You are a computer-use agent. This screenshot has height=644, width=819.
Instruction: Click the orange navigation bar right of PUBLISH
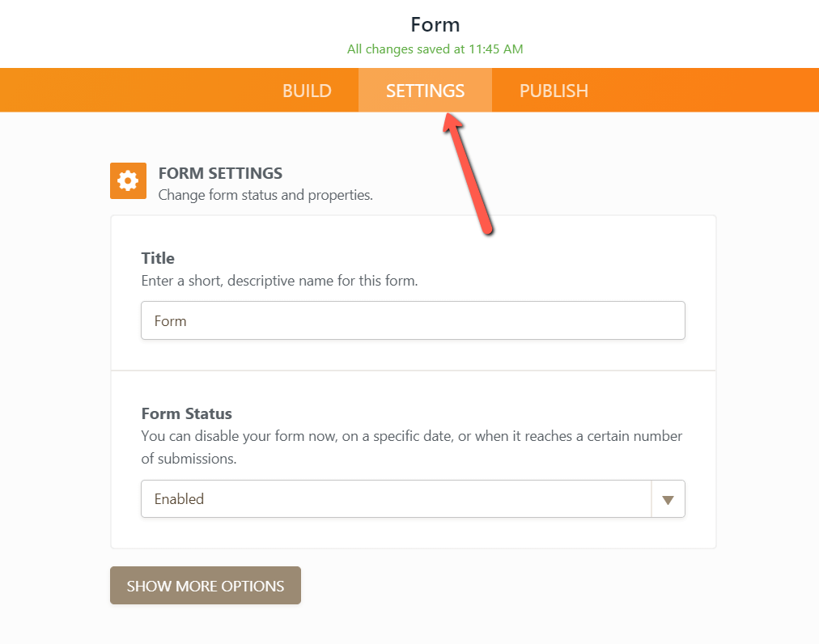point(704,91)
